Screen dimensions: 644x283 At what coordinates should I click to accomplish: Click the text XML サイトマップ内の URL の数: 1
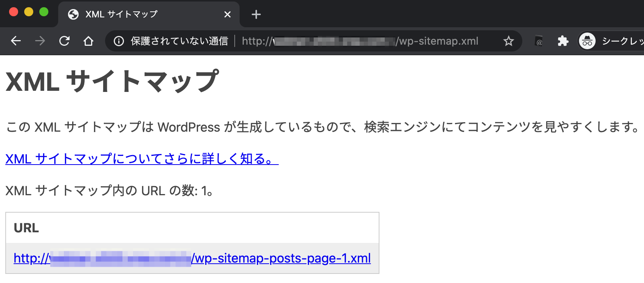(109, 191)
